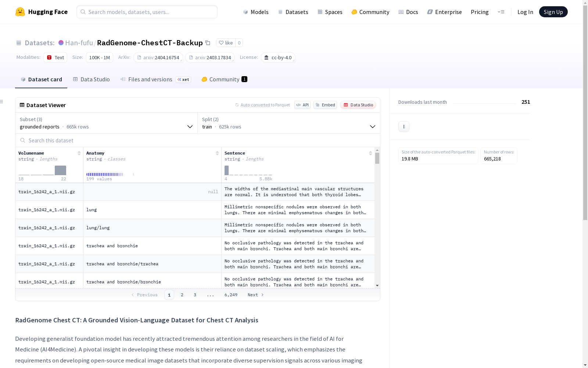Click the Datasets: breadcrumb label
This screenshot has width=588, height=368.
coord(40,43)
